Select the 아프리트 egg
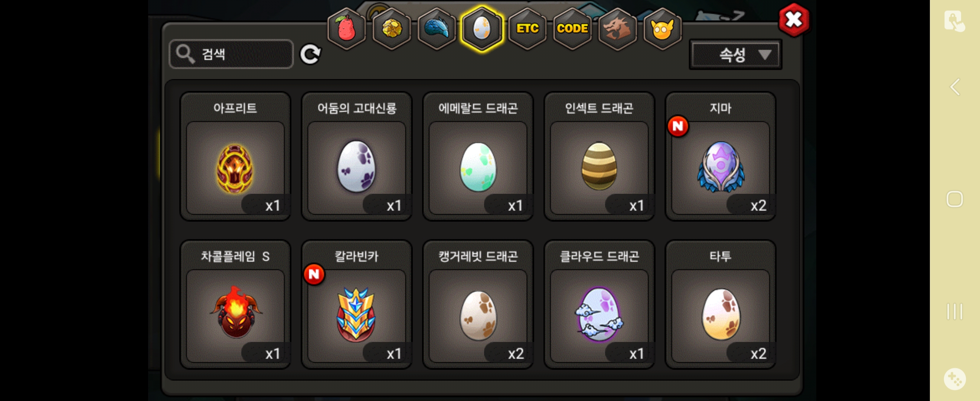Viewport: 980px width, 401px height. click(x=235, y=156)
